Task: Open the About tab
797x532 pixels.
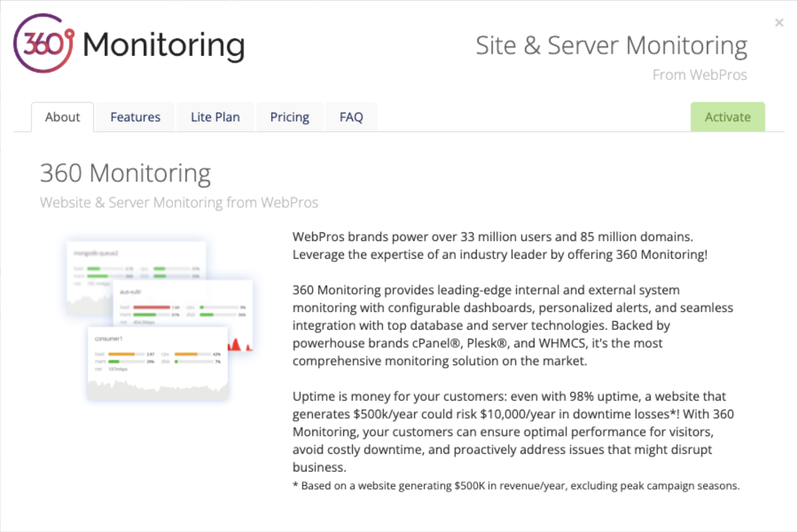Action: [63, 117]
